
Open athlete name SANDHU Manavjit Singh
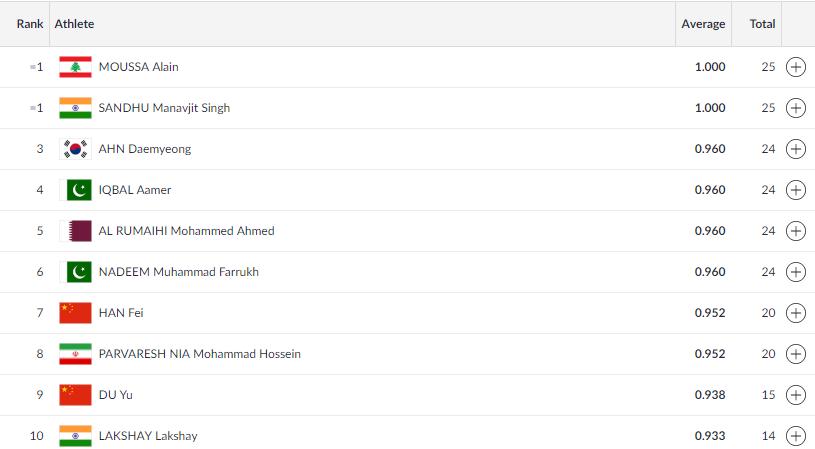tap(164, 108)
